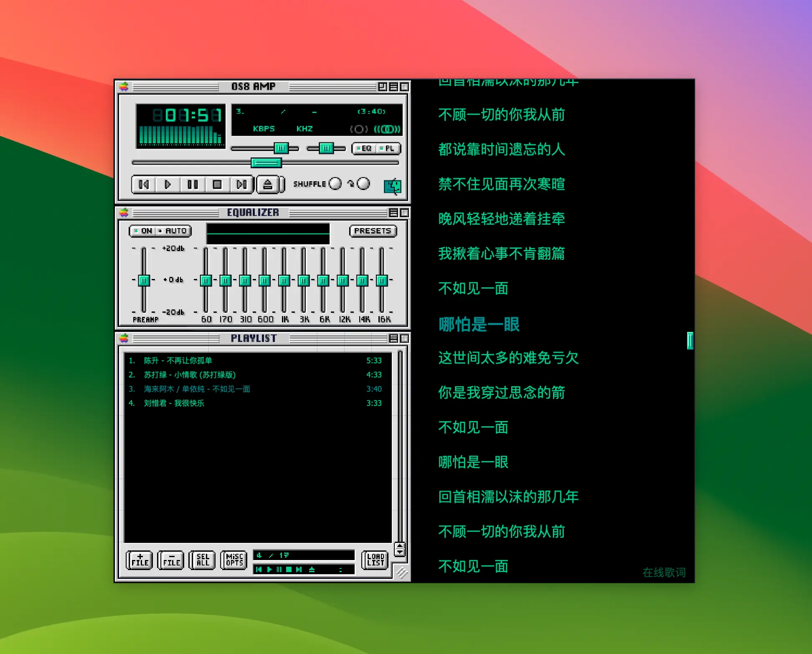This screenshot has height=654, width=812.
Task: Click mini Next button in playlist footer
Action: tap(299, 570)
